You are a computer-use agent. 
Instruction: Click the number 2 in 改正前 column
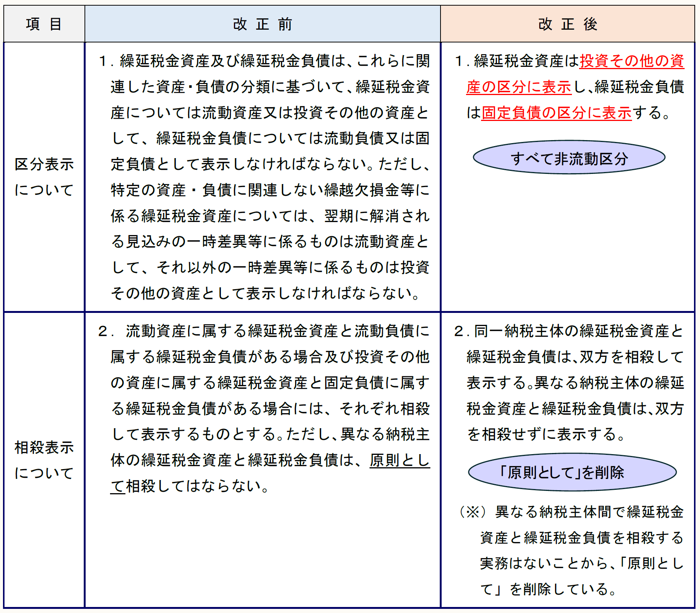pos(103,331)
